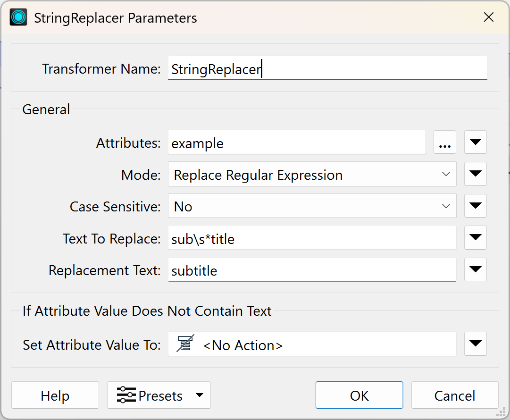This screenshot has height=420, width=510.
Task: Click the Transformer Name label
Action: click(x=101, y=69)
